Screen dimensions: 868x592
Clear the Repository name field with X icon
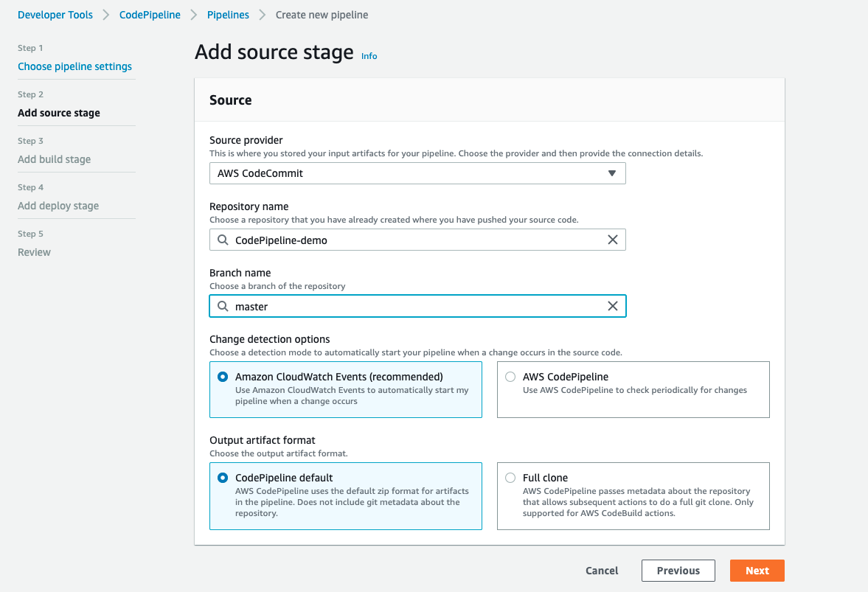[x=612, y=240]
